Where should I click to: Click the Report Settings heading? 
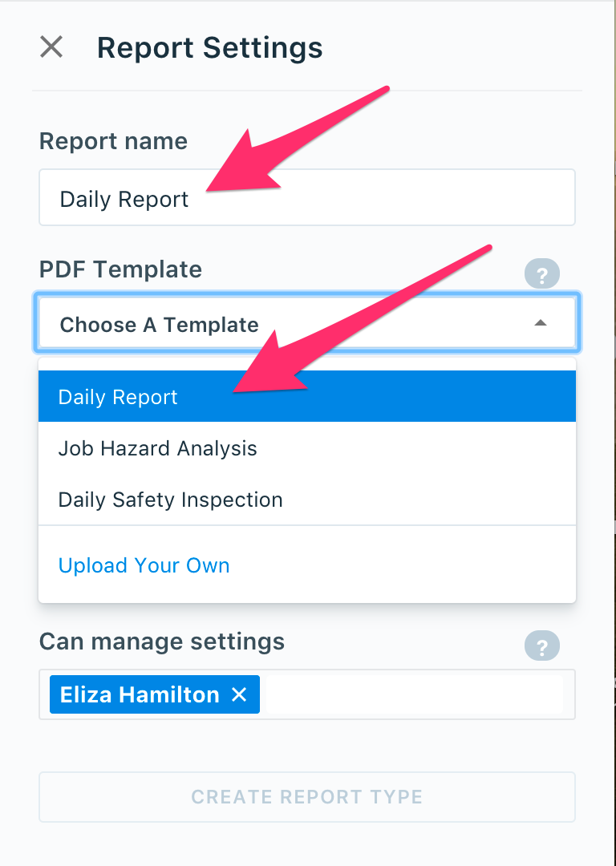(x=210, y=47)
